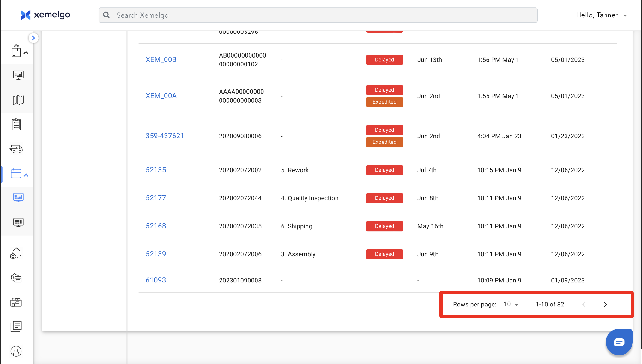The width and height of the screenshot is (642, 364).
Task: Collapse the package tracking sidebar section
Action: point(26,53)
